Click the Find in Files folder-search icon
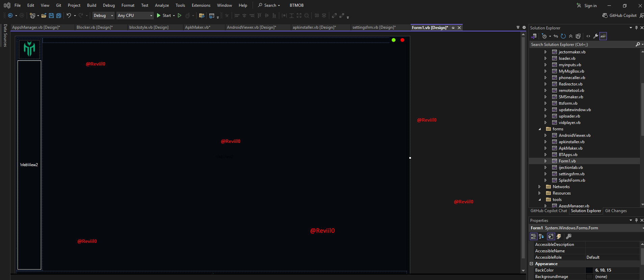 [202, 16]
